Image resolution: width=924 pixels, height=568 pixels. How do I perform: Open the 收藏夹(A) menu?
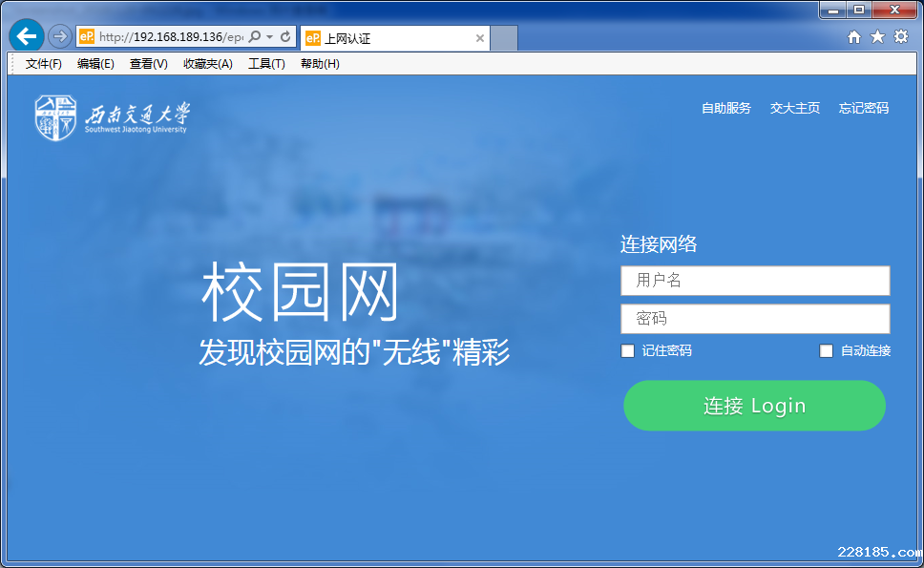(x=207, y=64)
